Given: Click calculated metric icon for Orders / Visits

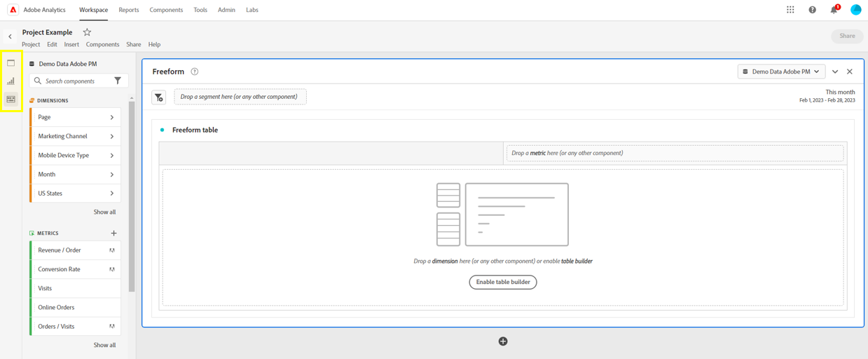Looking at the screenshot, I should (112, 326).
